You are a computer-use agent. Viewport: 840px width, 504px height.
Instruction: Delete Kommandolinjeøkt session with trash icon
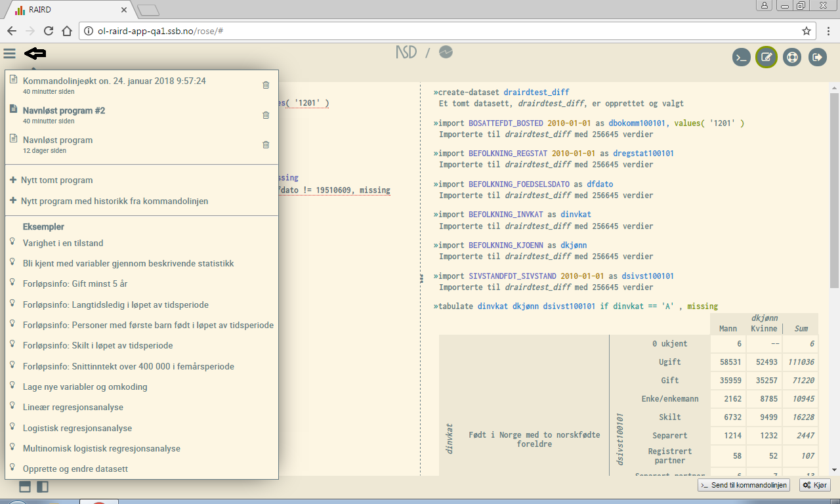point(266,85)
